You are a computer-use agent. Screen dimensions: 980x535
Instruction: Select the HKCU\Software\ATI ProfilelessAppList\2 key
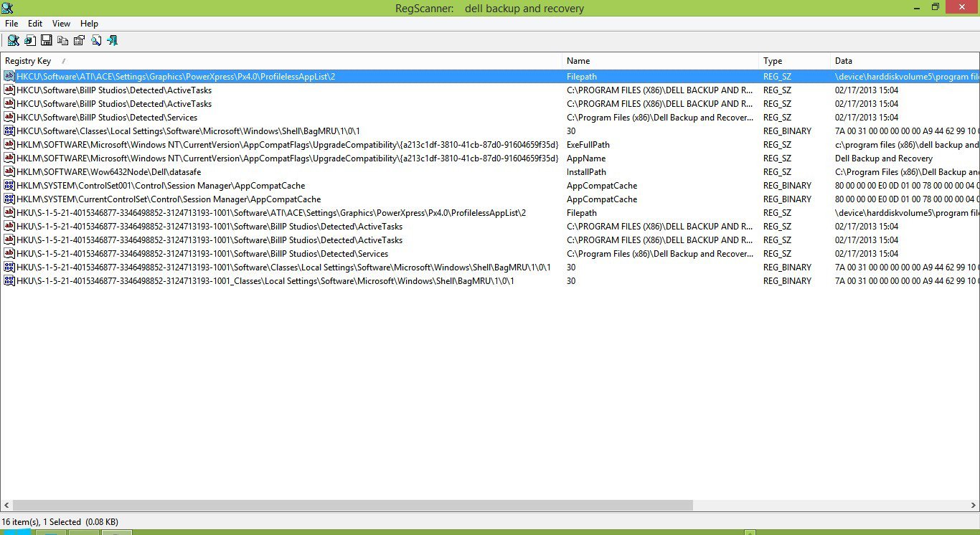point(176,76)
